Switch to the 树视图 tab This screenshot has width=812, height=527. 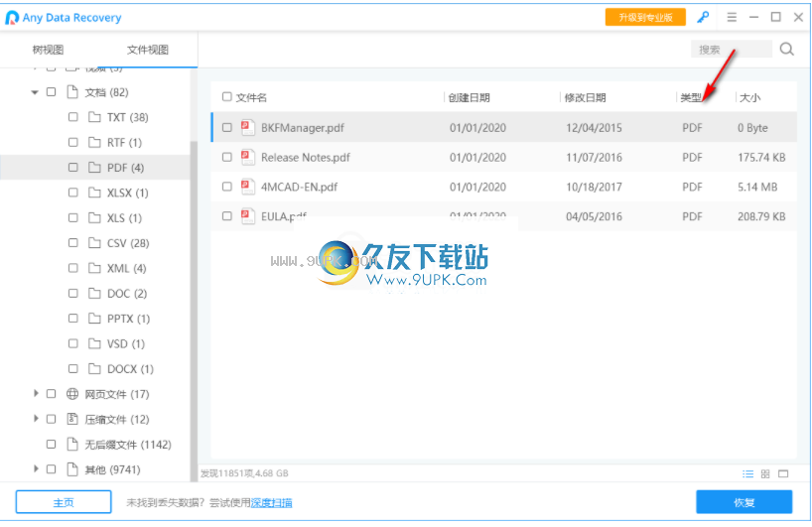49,50
